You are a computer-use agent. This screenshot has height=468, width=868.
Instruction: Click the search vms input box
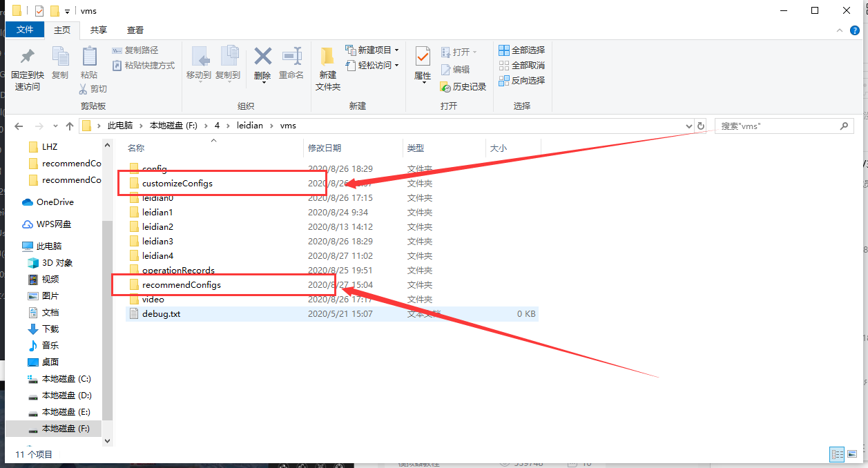pyautogui.click(x=777, y=126)
